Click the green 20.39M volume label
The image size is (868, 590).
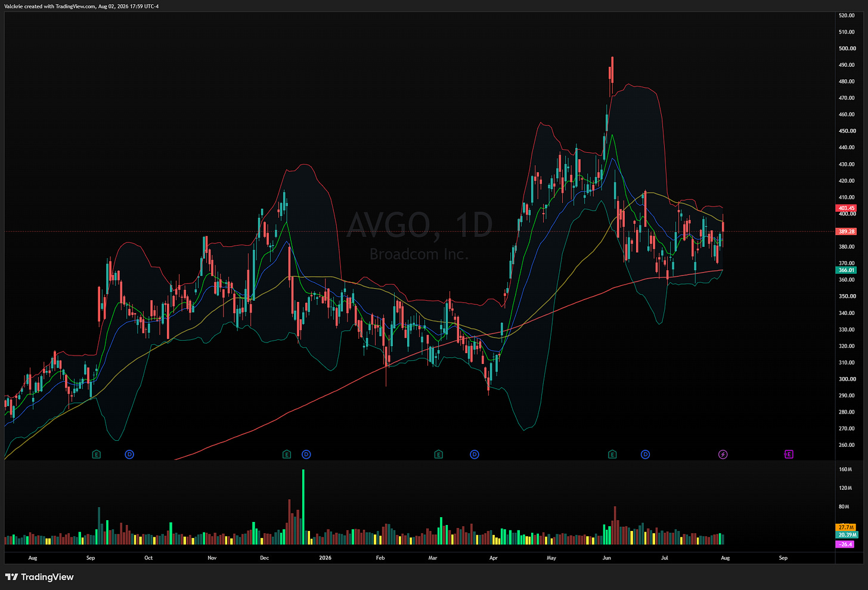[x=847, y=535]
